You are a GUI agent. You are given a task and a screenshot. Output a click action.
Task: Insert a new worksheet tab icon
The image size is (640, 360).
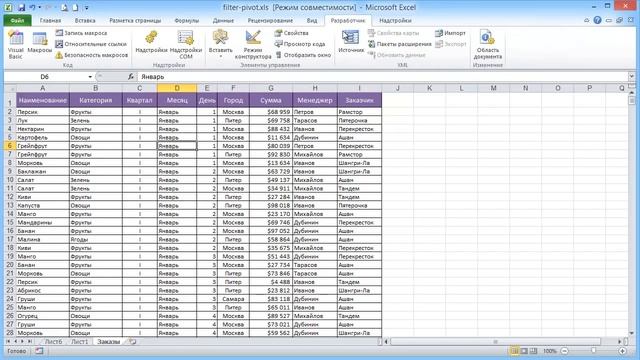[x=133, y=342]
